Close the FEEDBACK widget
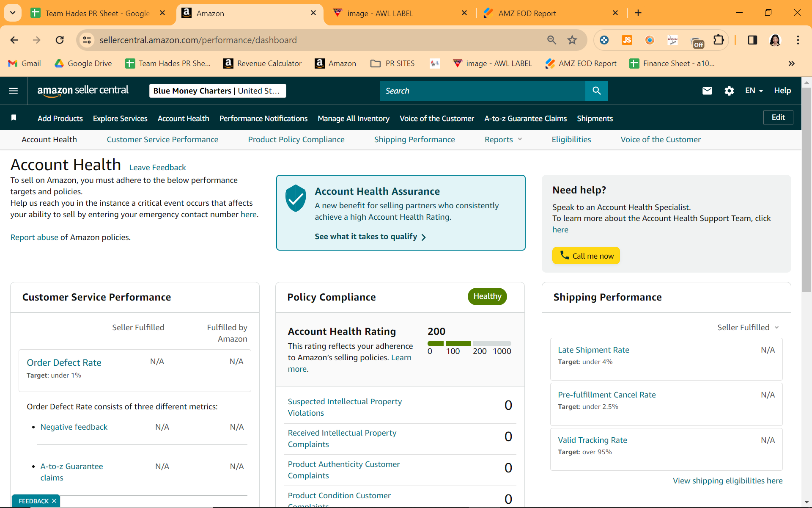Viewport: 812px width, 508px height. coord(54,501)
